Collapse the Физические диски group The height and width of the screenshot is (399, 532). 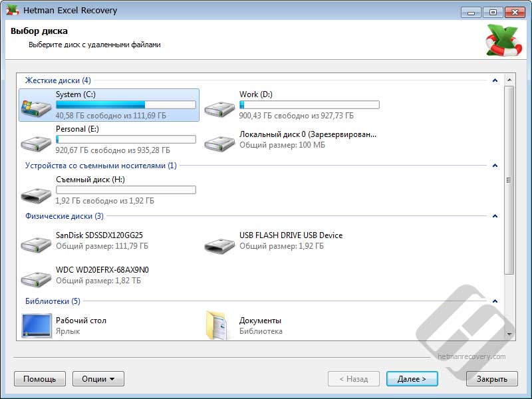tap(495, 216)
